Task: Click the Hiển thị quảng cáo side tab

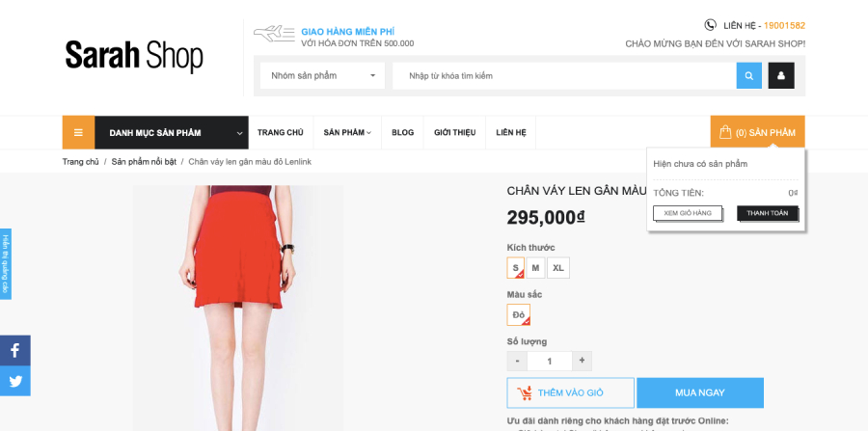Action: tap(6, 264)
